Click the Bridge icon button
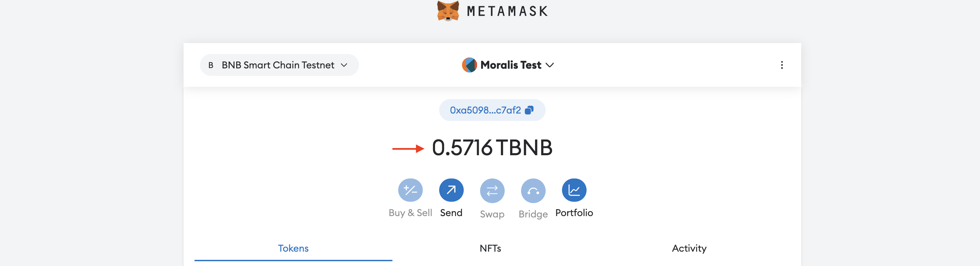This screenshot has height=266, width=980. click(x=533, y=190)
